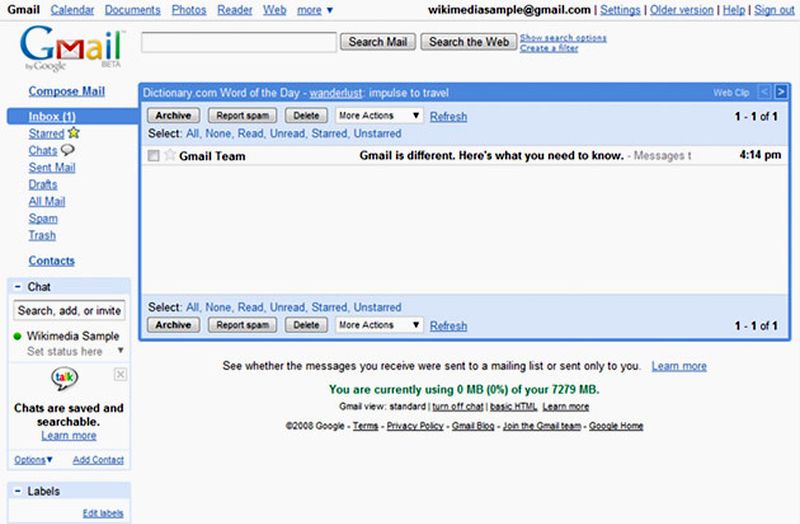Collapse the Labels panel
800x524 pixels.
click(x=18, y=491)
